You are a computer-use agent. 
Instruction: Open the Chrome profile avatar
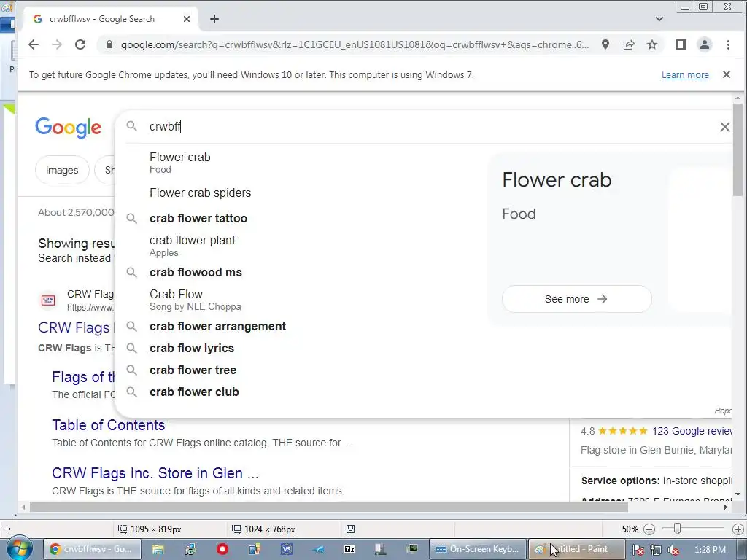point(705,44)
